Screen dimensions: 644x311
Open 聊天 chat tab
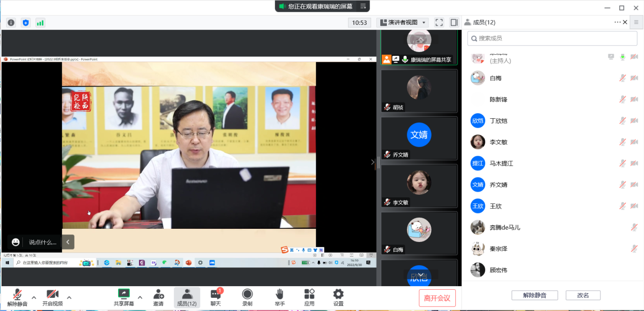pos(216,297)
